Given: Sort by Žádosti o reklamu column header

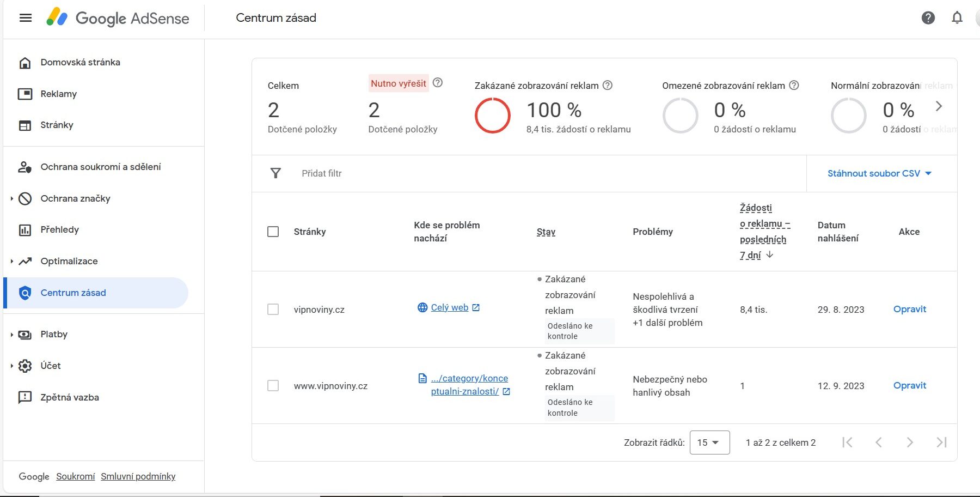Looking at the screenshot, I should click(x=764, y=231).
